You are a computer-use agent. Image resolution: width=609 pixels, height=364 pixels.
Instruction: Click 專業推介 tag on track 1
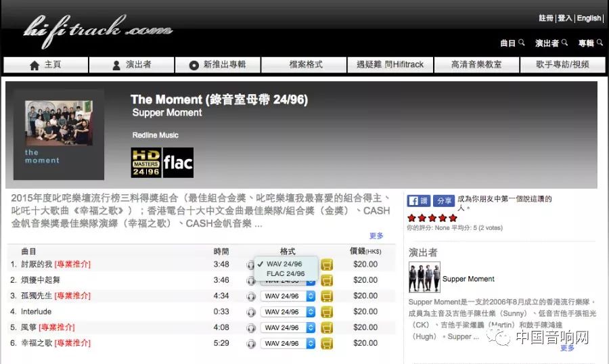(x=72, y=265)
